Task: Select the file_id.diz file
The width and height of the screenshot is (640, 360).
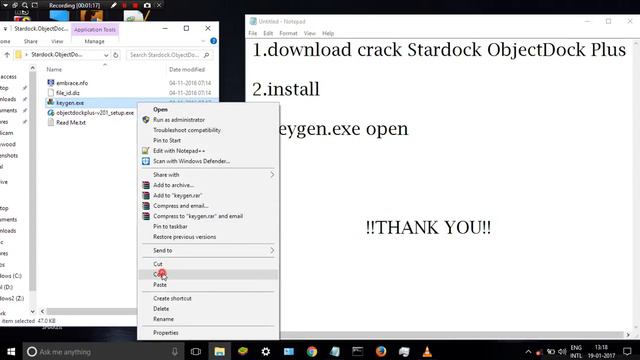Action: pos(68,93)
